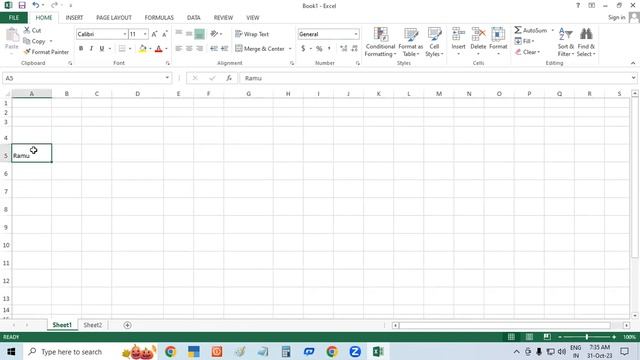This screenshot has height=360, width=640.
Task: Click the Save icon in quick access toolbar
Action: (x=22, y=5)
